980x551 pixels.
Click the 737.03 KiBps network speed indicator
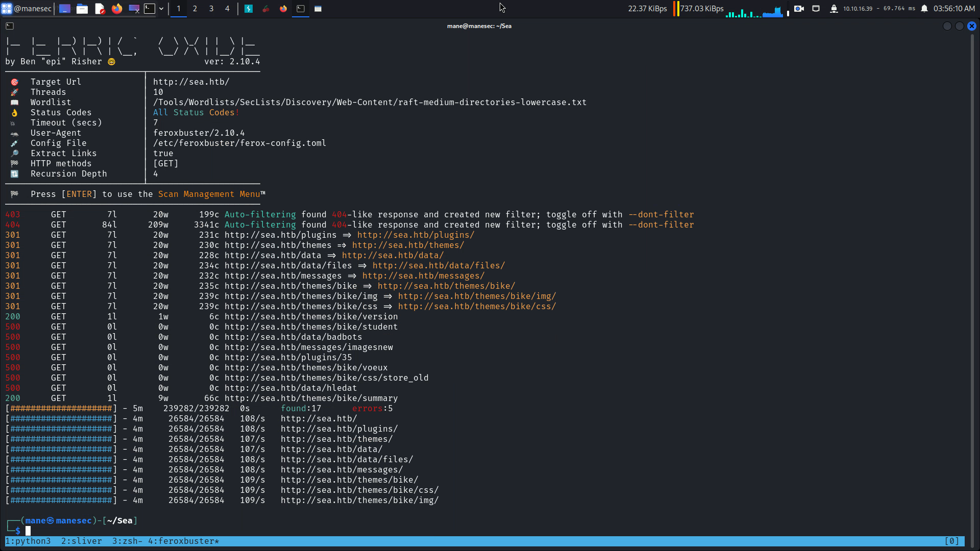click(702, 9)
